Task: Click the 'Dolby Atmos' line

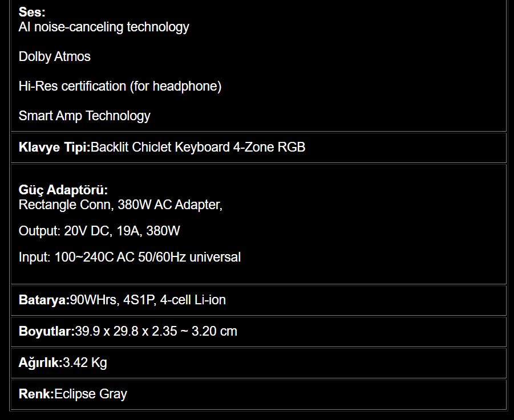Action: point(54,56)
